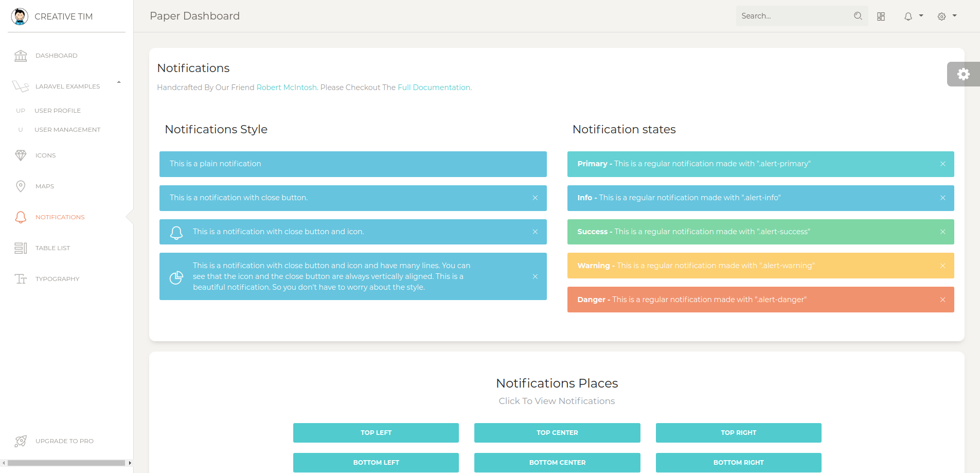
Task: Collapse the Laravel Examples menu
Action: 119,82
